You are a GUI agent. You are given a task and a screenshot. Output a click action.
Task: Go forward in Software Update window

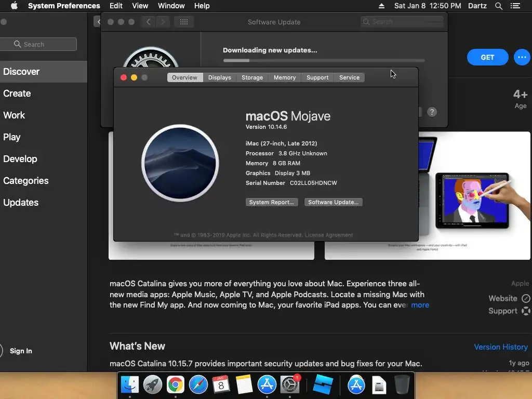[163, 22]
